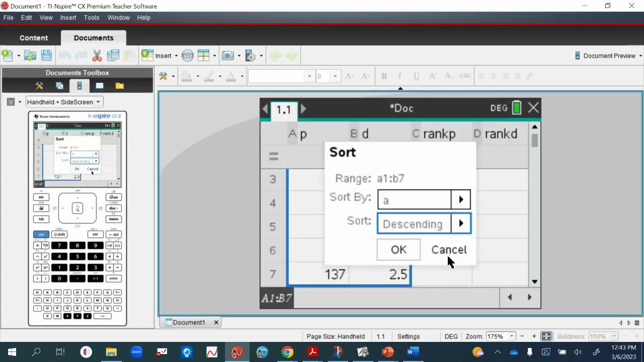
Task: Switch to the Content tab
Action: 34,38
